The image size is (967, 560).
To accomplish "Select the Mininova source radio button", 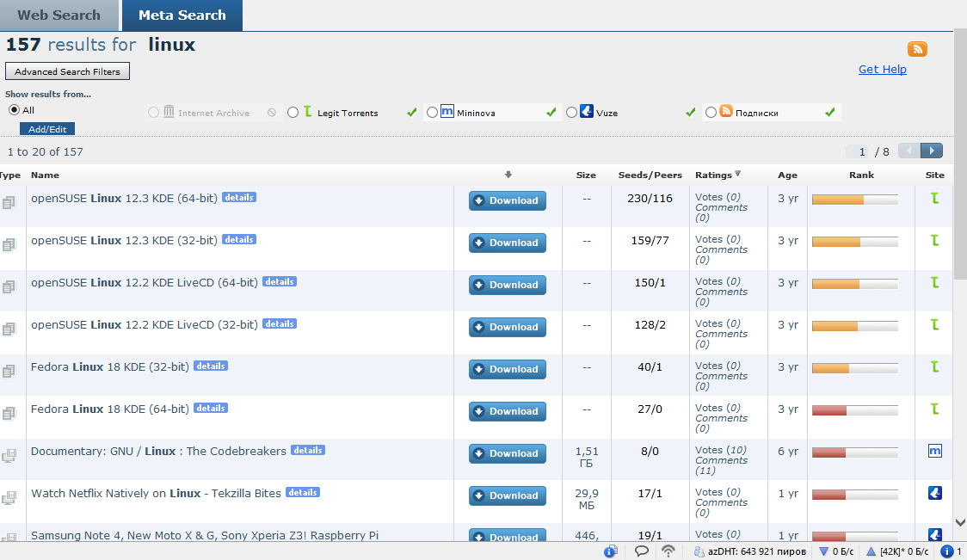I will click(432, 113).
